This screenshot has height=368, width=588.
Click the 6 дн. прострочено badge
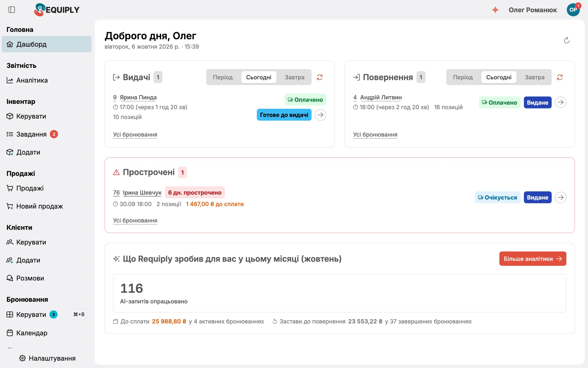tap(195, 193)
